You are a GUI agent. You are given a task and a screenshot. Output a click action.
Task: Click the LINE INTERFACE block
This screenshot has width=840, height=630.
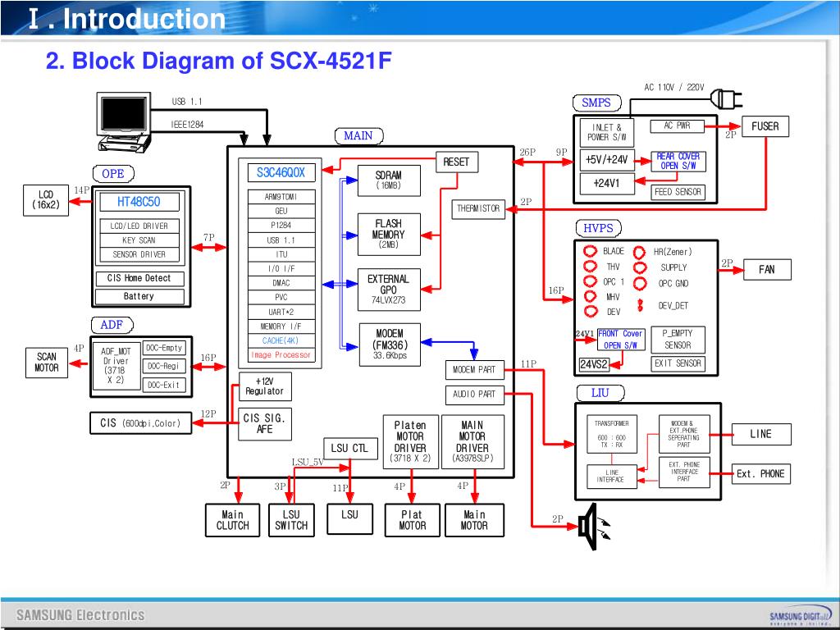click(612, 477)
